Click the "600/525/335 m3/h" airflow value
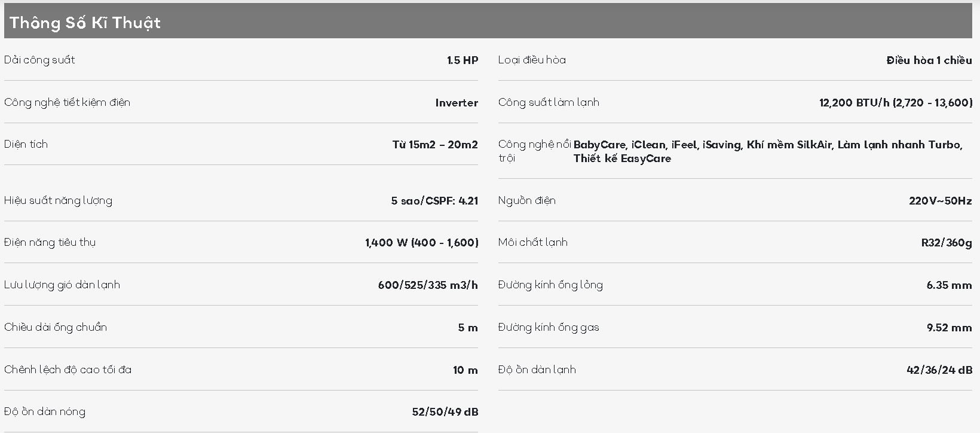This screenshot has width=980, height=433. (x=428, y=285)
